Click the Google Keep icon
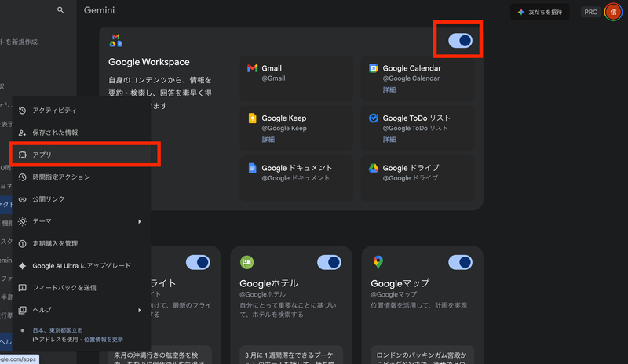628x364 pixels. (252, 118)
